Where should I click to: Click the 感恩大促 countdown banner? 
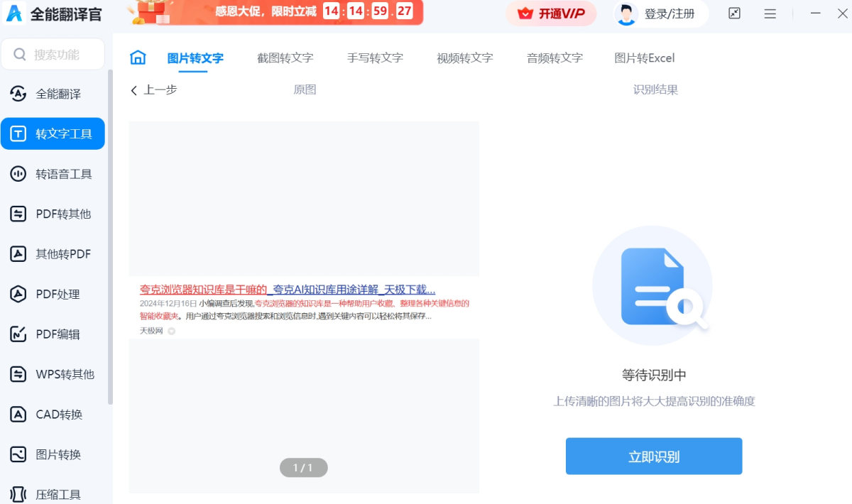coord(275,12)
